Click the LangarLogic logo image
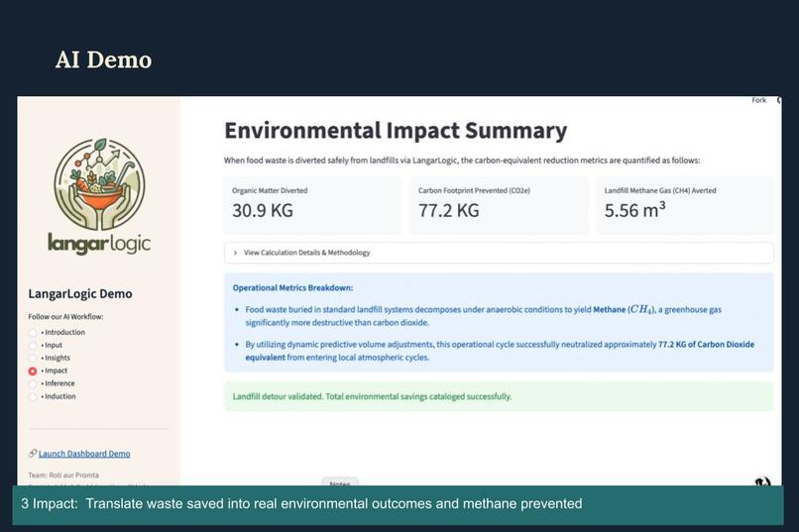 point(99,195)
